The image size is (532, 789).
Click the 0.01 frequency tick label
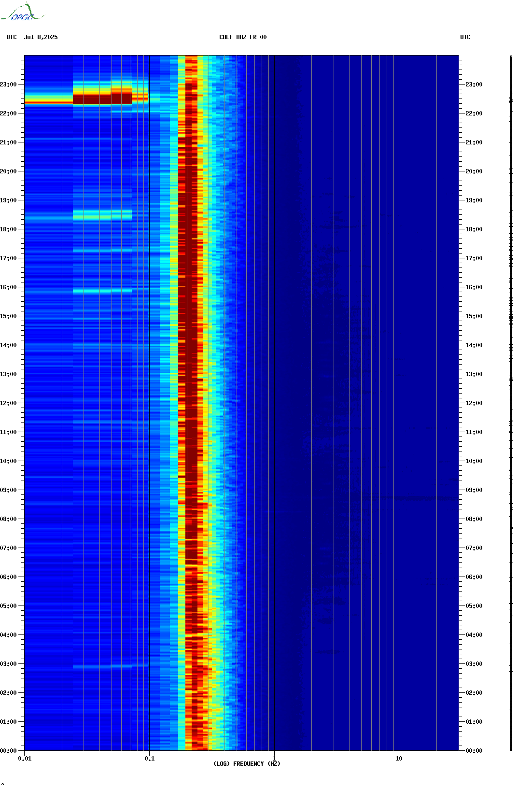click(x=25, y=759)
